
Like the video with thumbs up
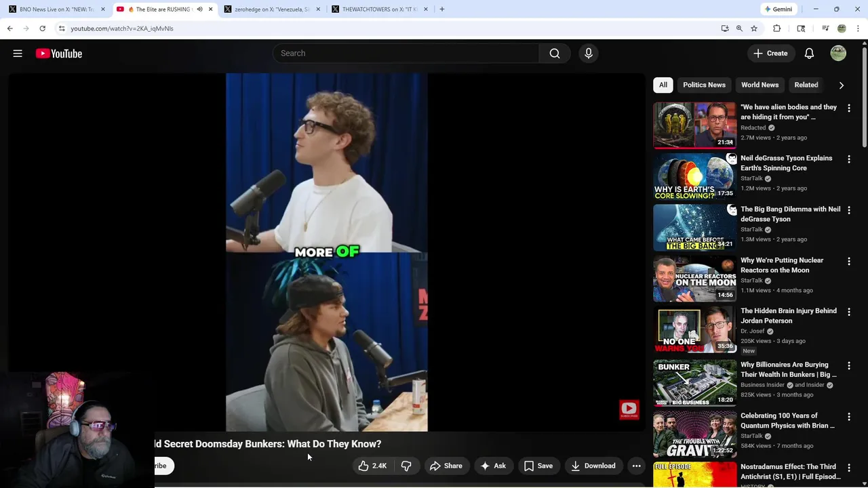pyautogui.click(x=372, y=466)
